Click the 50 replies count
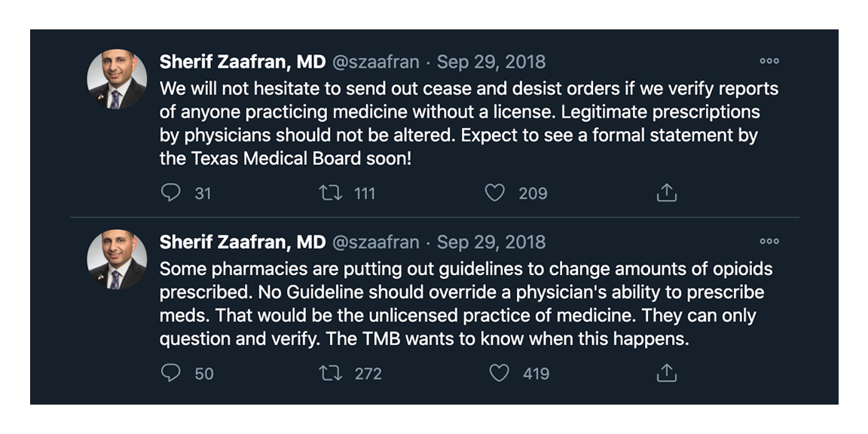The image size is (868, 434). (204, 374)
